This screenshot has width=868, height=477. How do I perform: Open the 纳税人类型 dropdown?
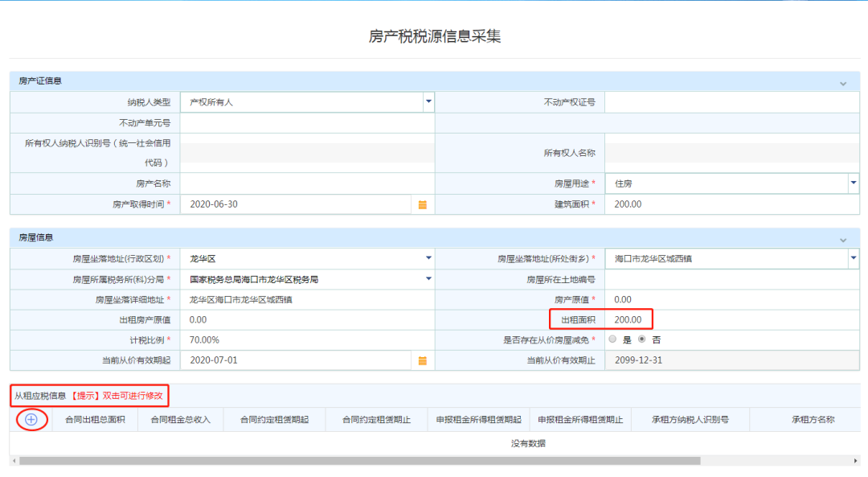pyautogui.click(x=428, y=101)
